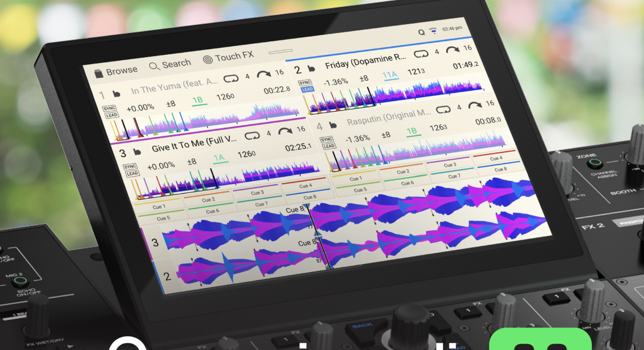Select key 1A on Give It To Me deck
Image resolution: width=644 pixels, height=350 pixels.
219,158
